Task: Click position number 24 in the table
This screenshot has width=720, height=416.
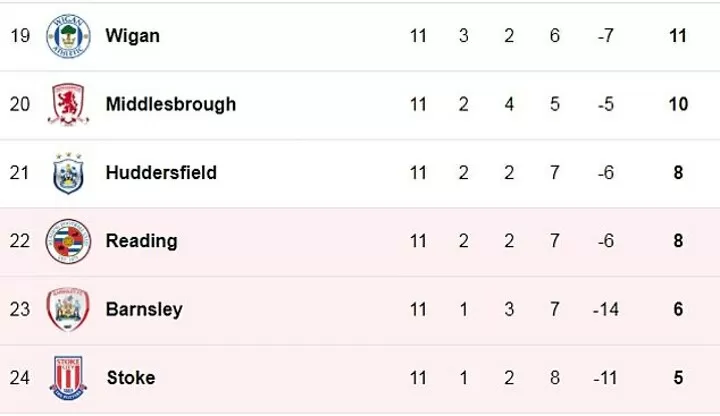Action: point(18,378)
